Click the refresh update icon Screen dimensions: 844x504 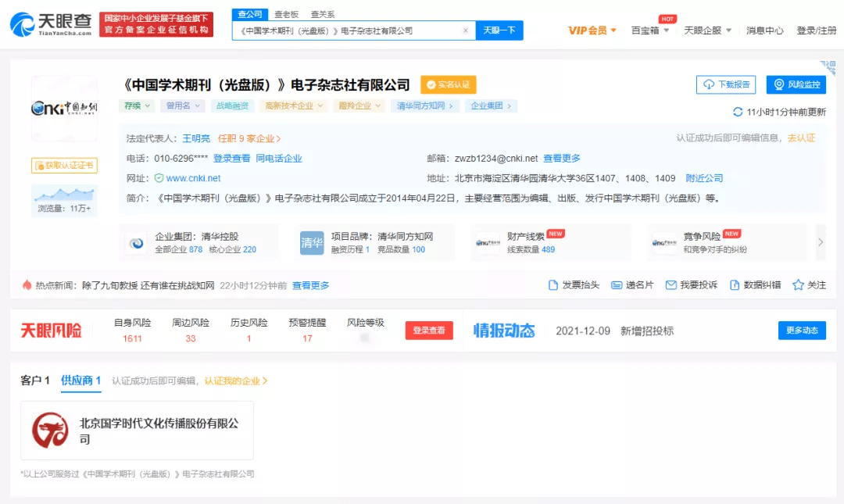pyautogui.click(x=738, y=112)
